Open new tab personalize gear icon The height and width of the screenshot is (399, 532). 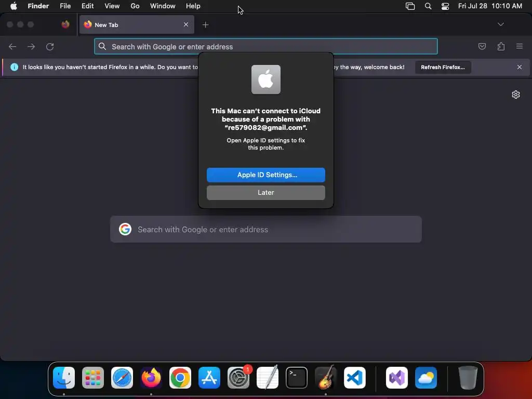(516, 95)
